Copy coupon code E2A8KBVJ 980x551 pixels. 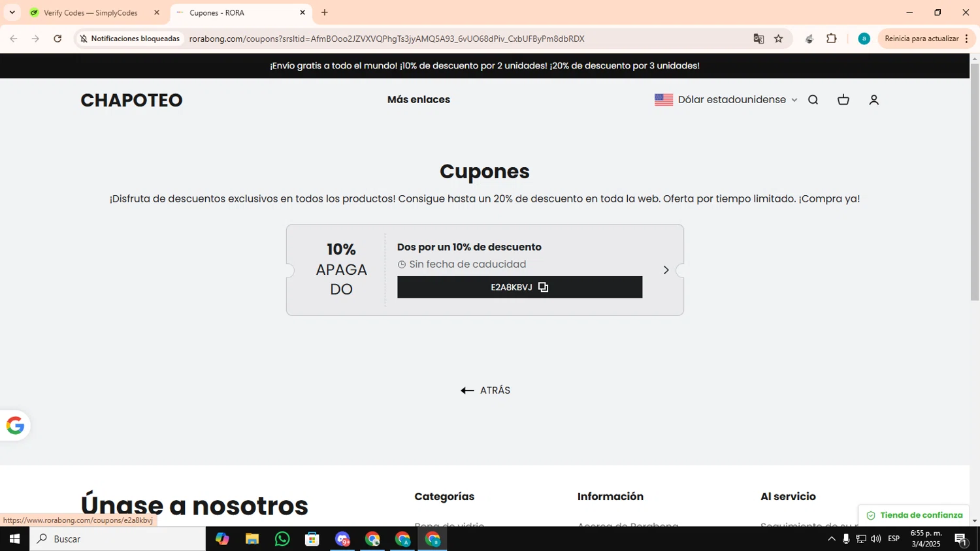[519, 287]
